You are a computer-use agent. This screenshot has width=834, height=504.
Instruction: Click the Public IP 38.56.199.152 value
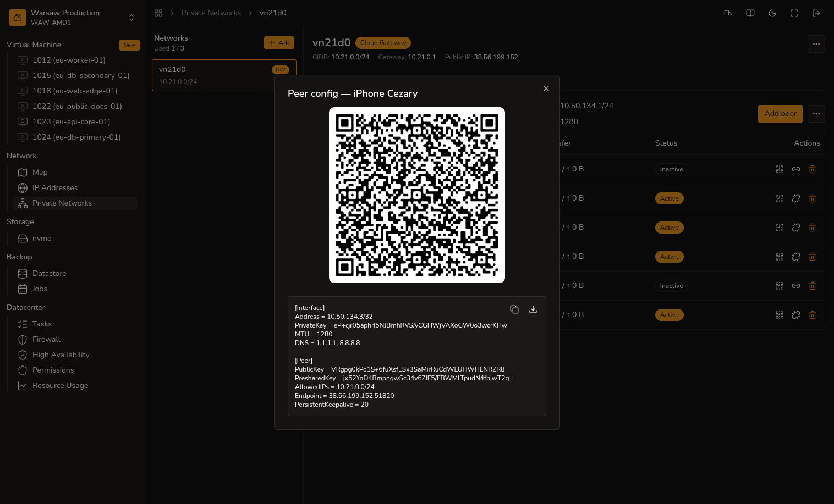click(496, 57)
